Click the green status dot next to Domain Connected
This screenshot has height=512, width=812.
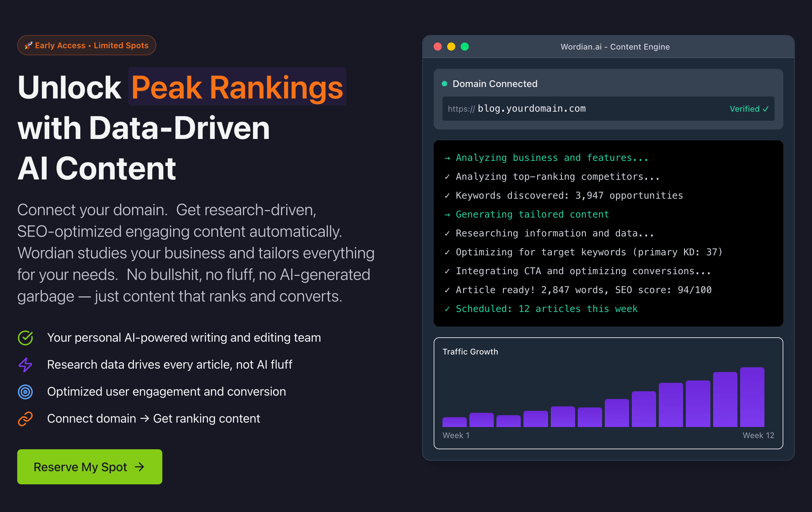(445, 83)
